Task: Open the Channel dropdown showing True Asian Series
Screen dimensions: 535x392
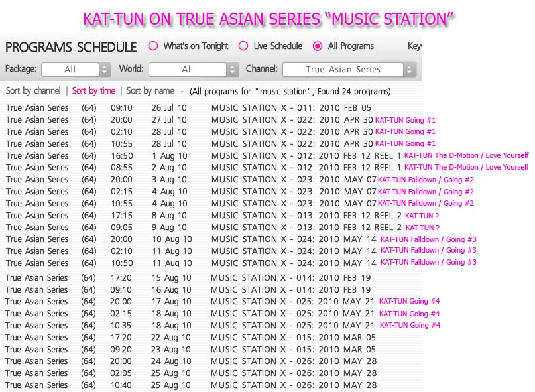Action: click(349, 70)
